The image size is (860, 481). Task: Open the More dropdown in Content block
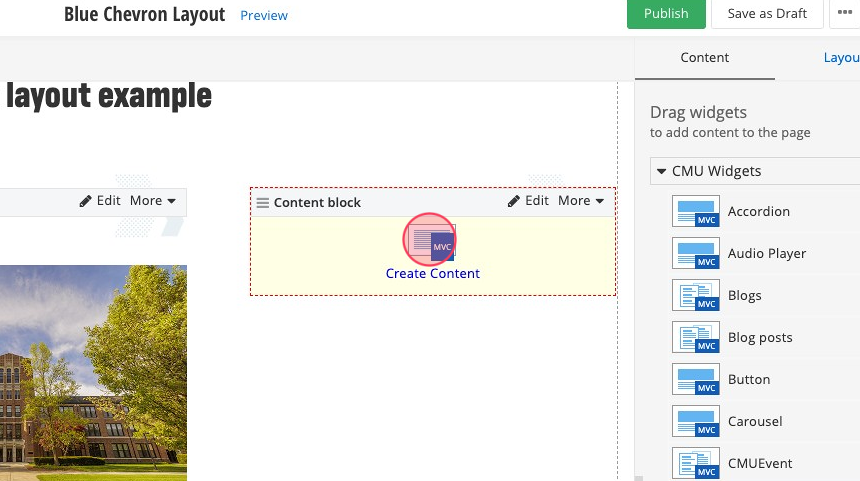(x=581, y=201)
